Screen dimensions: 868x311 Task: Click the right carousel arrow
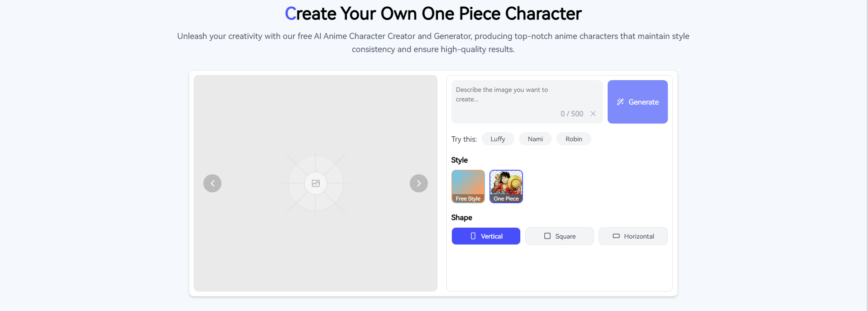coord(418,183)
